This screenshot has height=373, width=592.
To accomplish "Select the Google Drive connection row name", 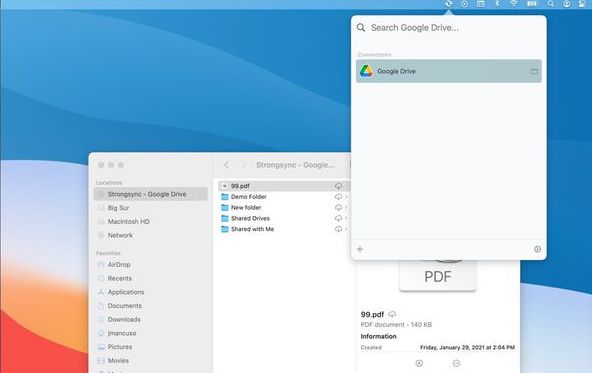I will 396,71.
